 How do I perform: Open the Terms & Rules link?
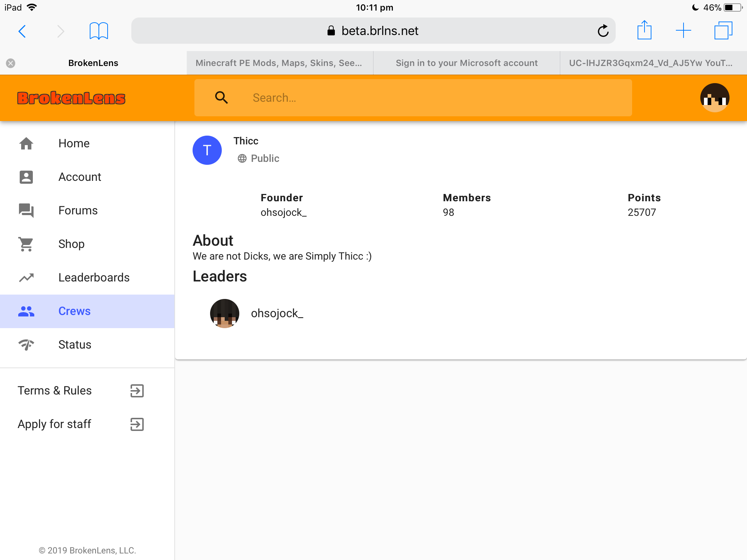55,390
